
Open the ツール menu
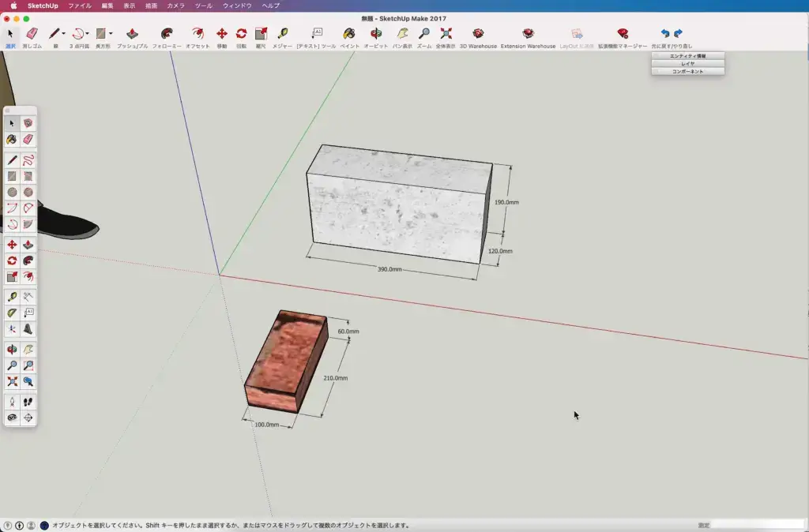click(x=203, y=6)
